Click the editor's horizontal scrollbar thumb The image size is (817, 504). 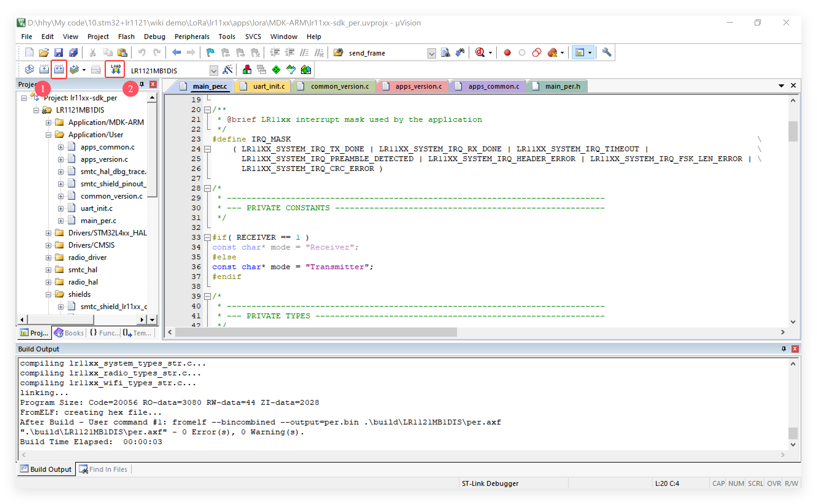pos(316,332)
